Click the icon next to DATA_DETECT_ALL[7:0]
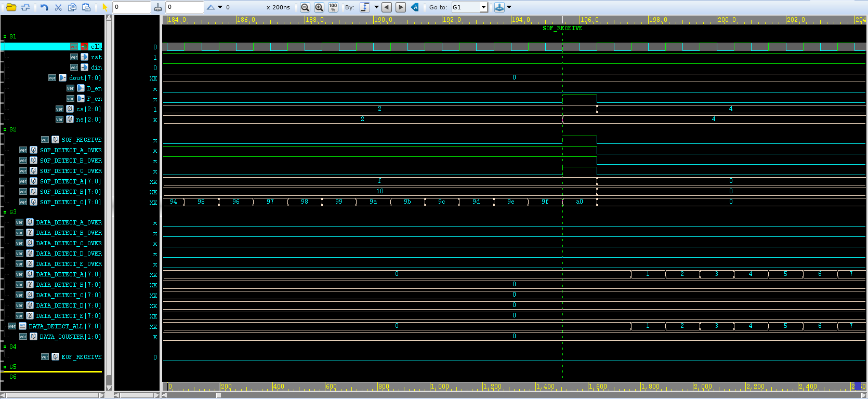868x399 pixels. click(23, 326)
